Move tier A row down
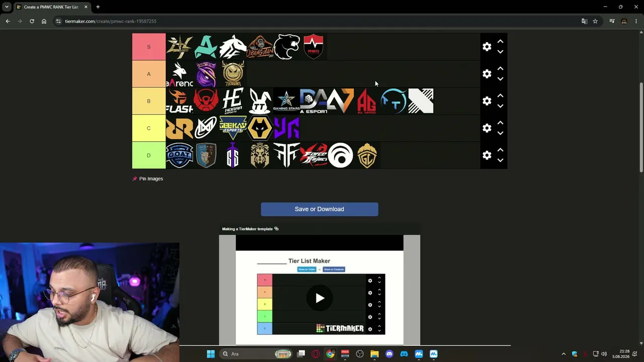644x362 pixels. (x=500, y=79)
